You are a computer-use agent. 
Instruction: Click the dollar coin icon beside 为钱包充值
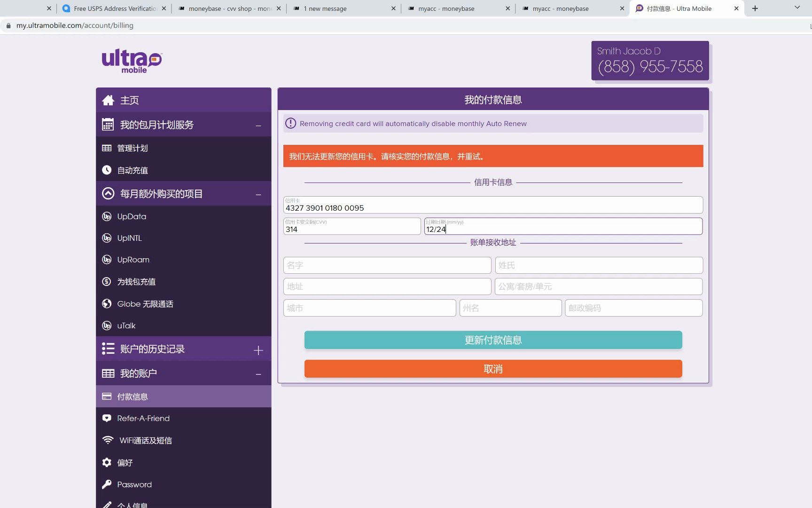click(x=107, y=281)
